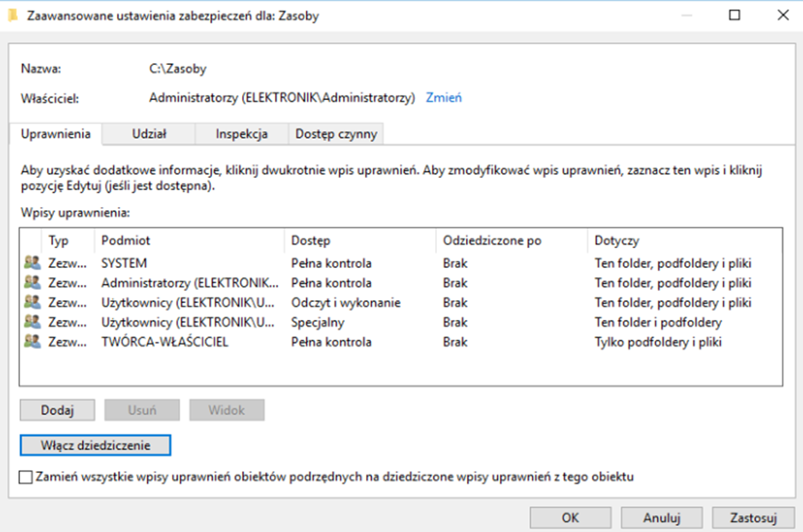Click the group icon next to Administratorzy entry

click(32, 283)
